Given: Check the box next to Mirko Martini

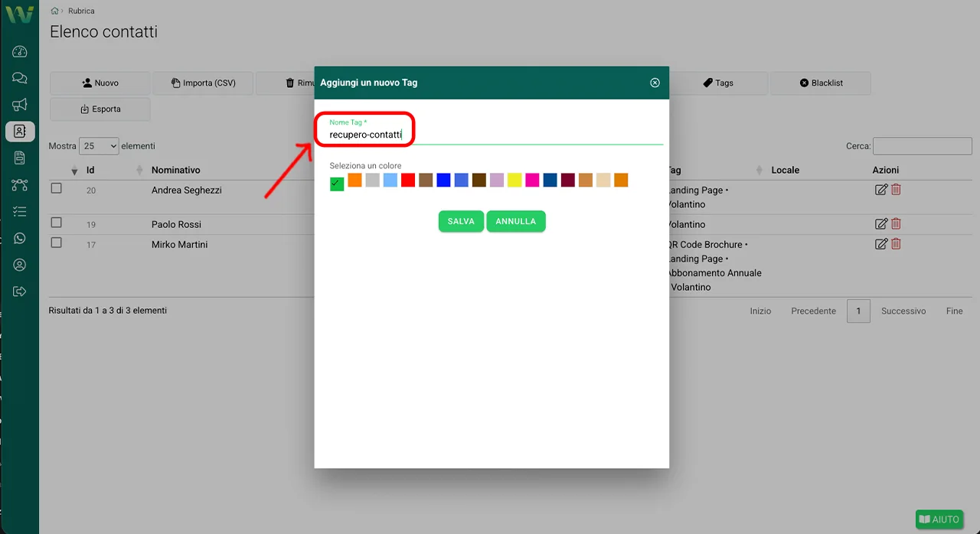Looking at the screenshot, I should (x=56, y=243).
